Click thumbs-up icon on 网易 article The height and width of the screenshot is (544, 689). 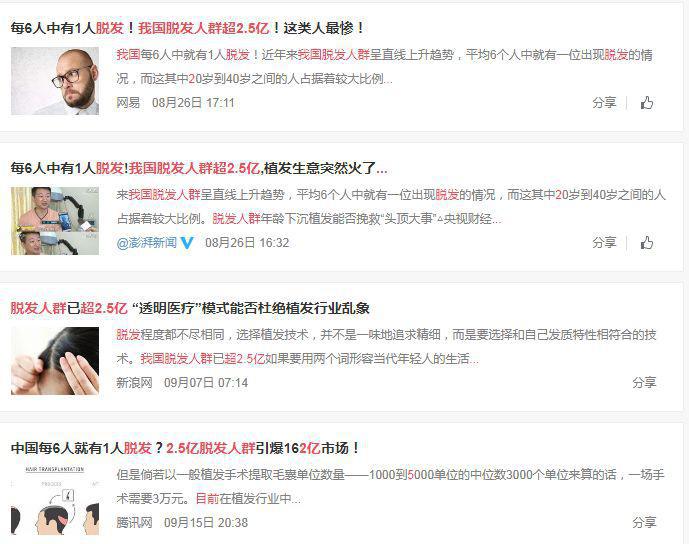click(x=646, y=103)
